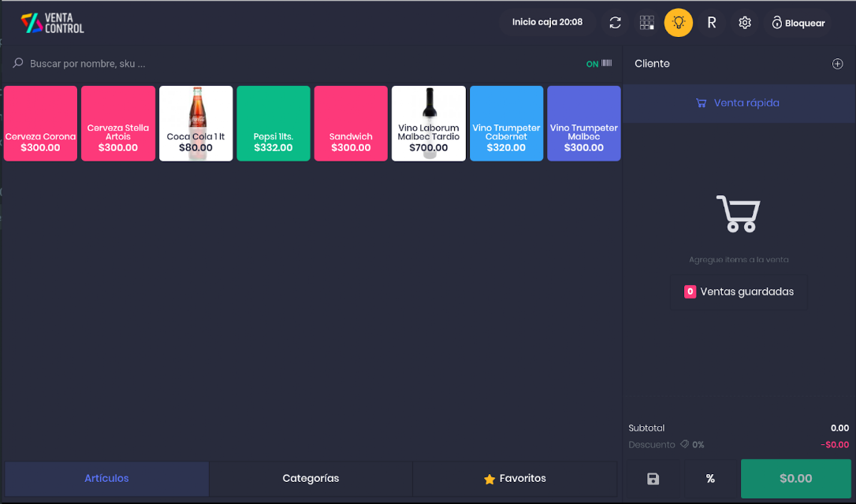856x504 pixels.
Task: Click the large empty cart icon
Action: pyautogui.click(x=738, y=214)
